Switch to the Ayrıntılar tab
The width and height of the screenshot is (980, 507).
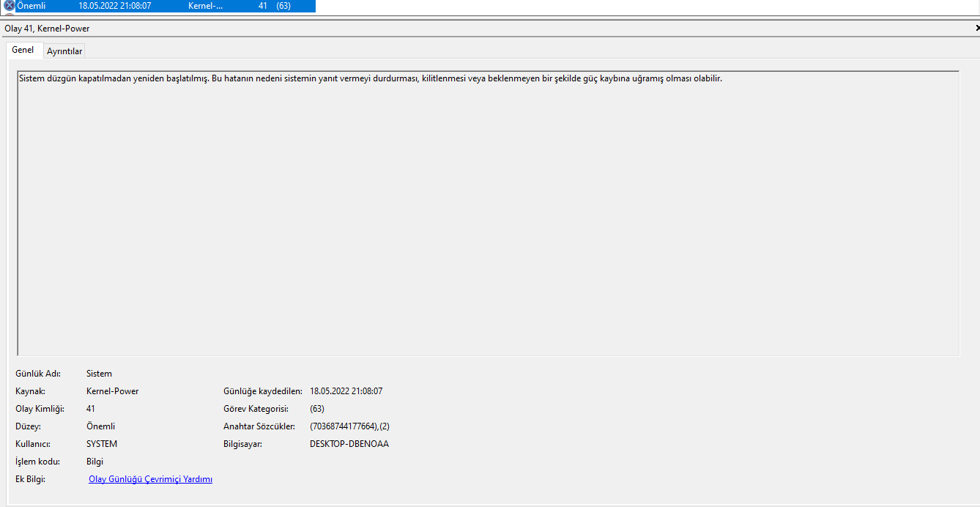pos(64,51)
